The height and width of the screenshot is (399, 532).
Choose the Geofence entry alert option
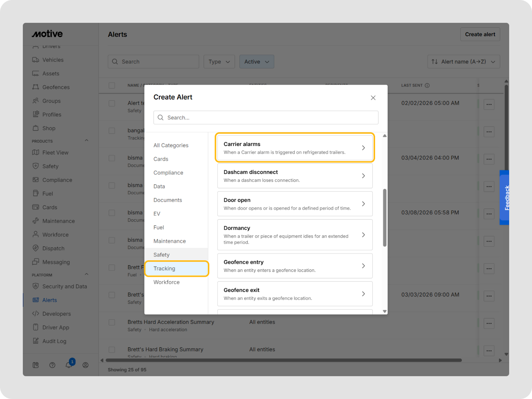click(x=295, y=266)
